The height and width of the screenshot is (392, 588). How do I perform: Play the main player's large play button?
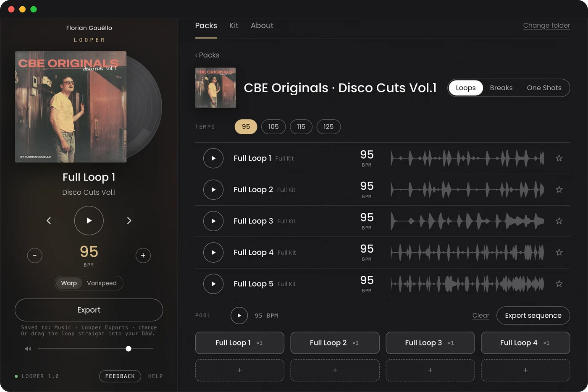(89, 220)
